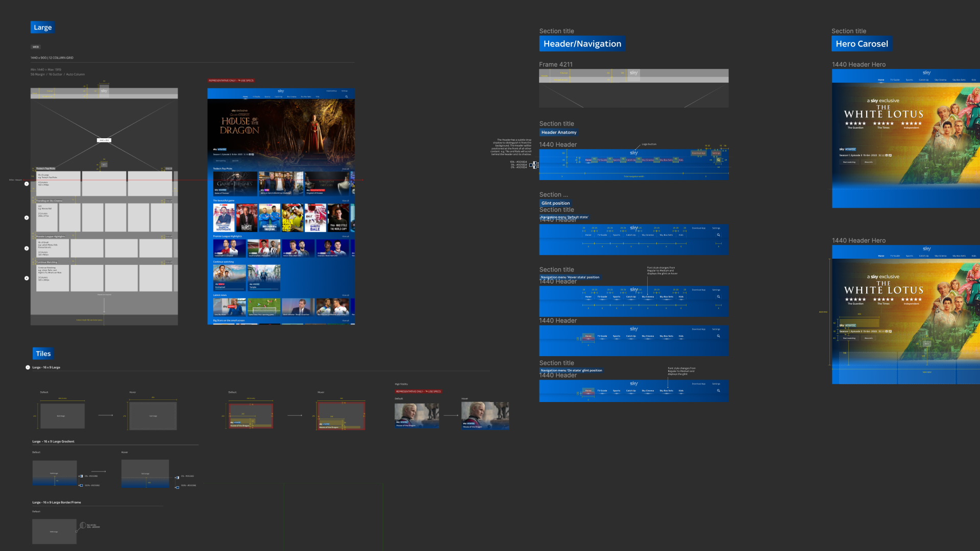Click TV Guide in the 'Default state' navigation header

[x=603, y=235]
